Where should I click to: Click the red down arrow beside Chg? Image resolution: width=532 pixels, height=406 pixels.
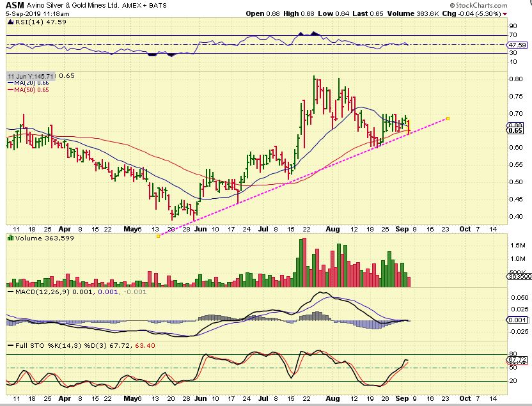505,14
